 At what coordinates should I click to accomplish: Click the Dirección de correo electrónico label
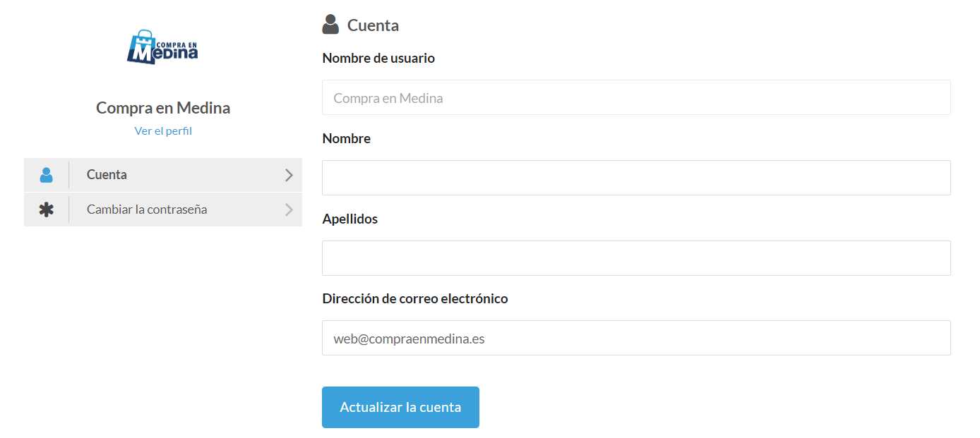click(414, 299)
